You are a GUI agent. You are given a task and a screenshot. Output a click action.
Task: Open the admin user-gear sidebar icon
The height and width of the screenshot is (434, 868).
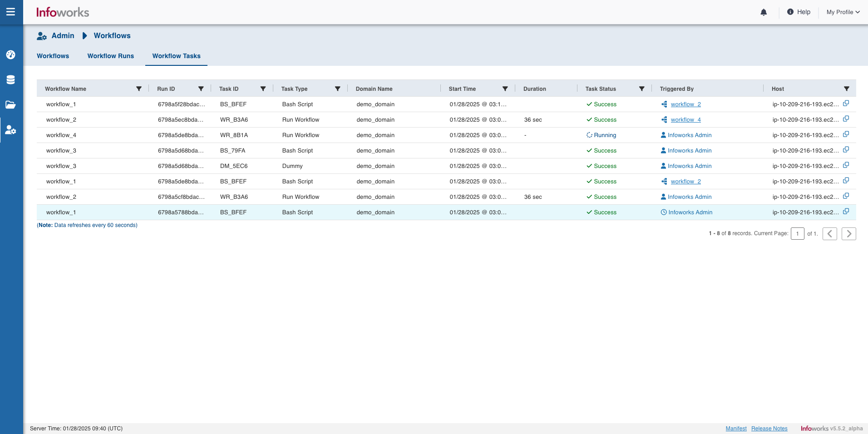point(11,130)
